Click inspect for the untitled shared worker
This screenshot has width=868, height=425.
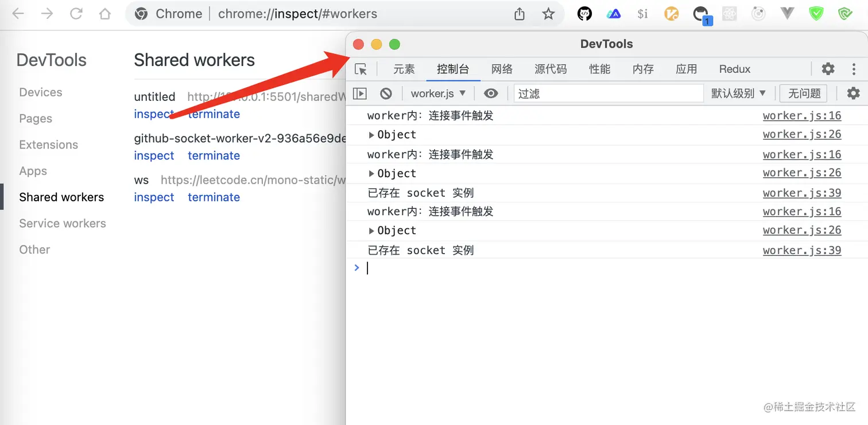154,114
